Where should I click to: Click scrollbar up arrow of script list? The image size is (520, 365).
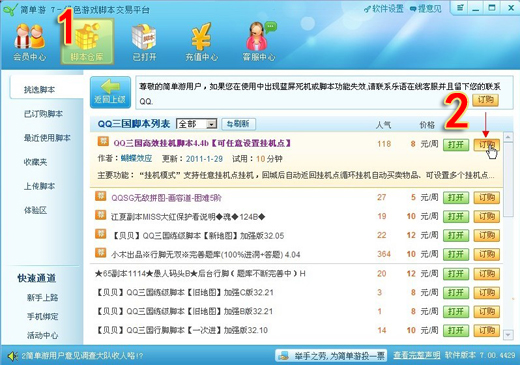point(508,137)
